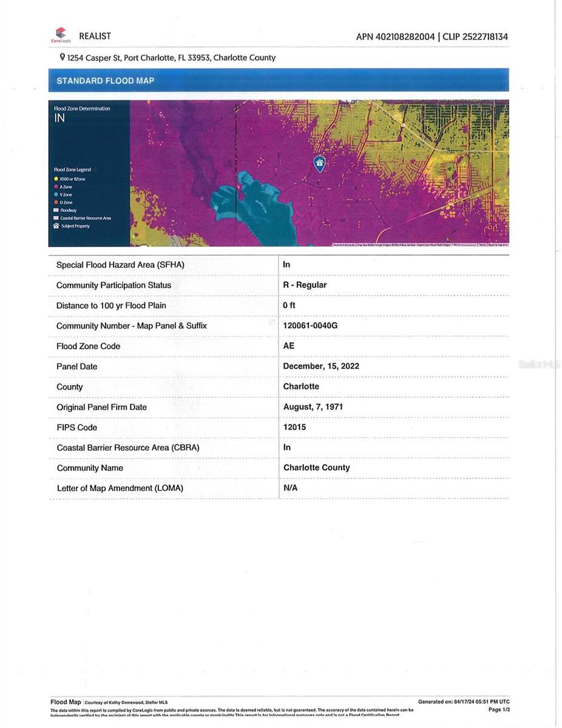The width and height of the screenshot is (562, 728).
Task: Click the Coastal Barrier Resource Area legend icon
Action: 55,218
